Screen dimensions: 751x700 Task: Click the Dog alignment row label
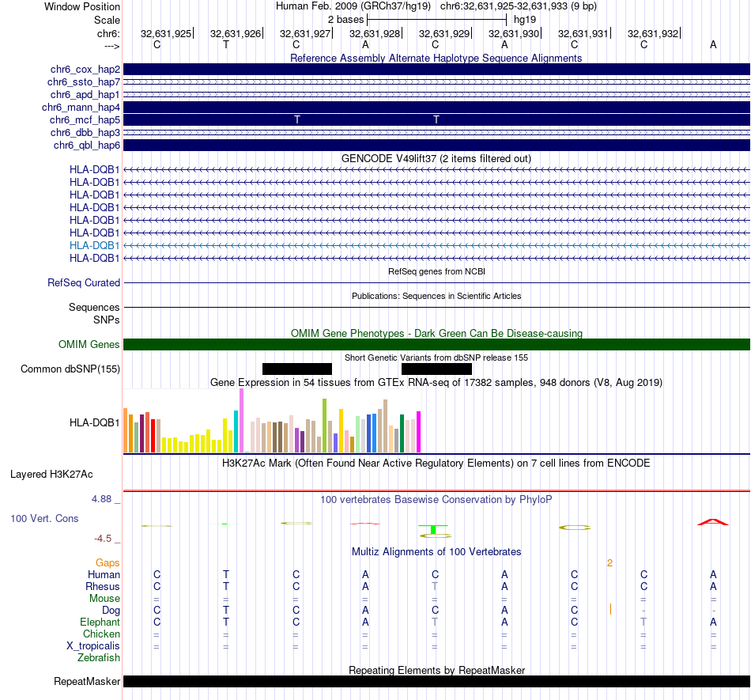111,611
